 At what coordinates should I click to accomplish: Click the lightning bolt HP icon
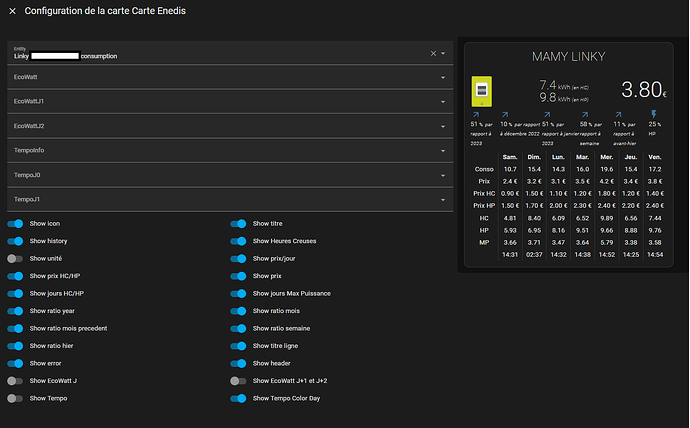653,114
